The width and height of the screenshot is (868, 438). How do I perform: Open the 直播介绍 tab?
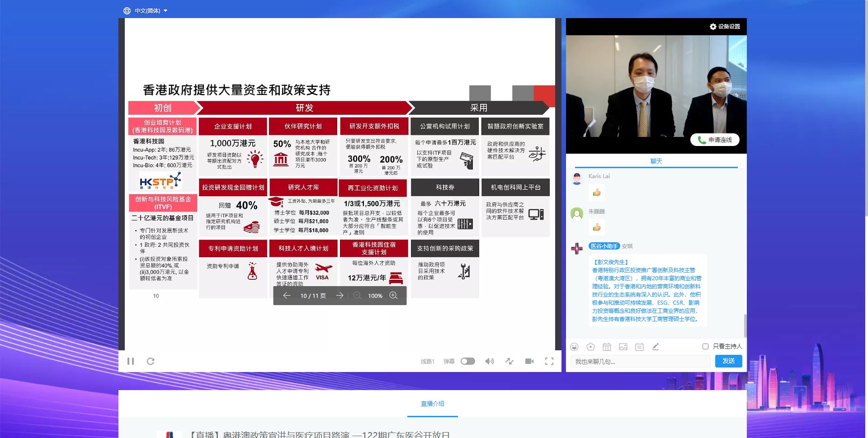click(x=432, y=404)
